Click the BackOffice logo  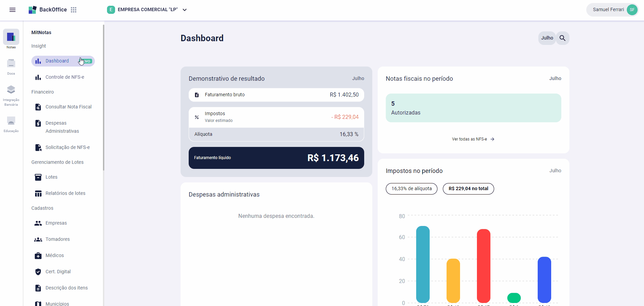(48, 10)
